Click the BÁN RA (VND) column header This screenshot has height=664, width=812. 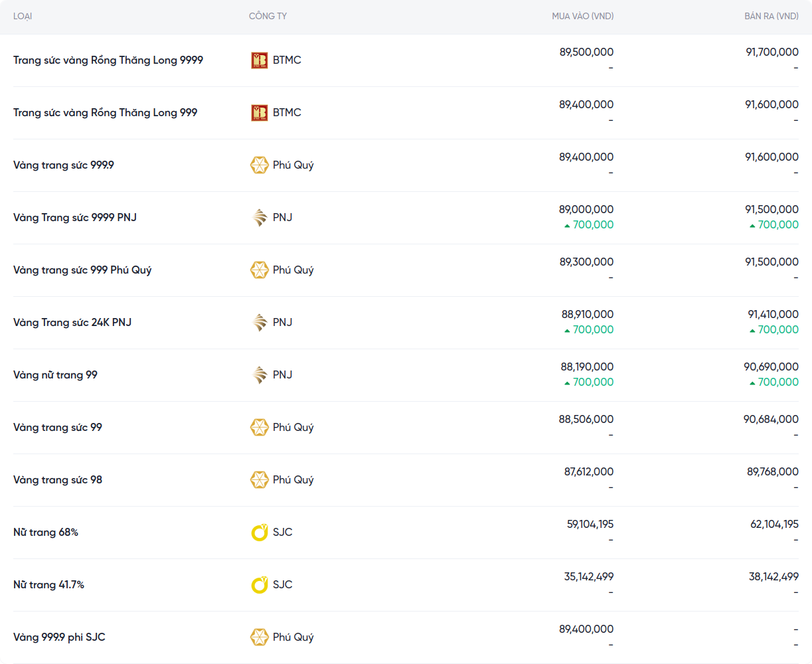(771, 16)
